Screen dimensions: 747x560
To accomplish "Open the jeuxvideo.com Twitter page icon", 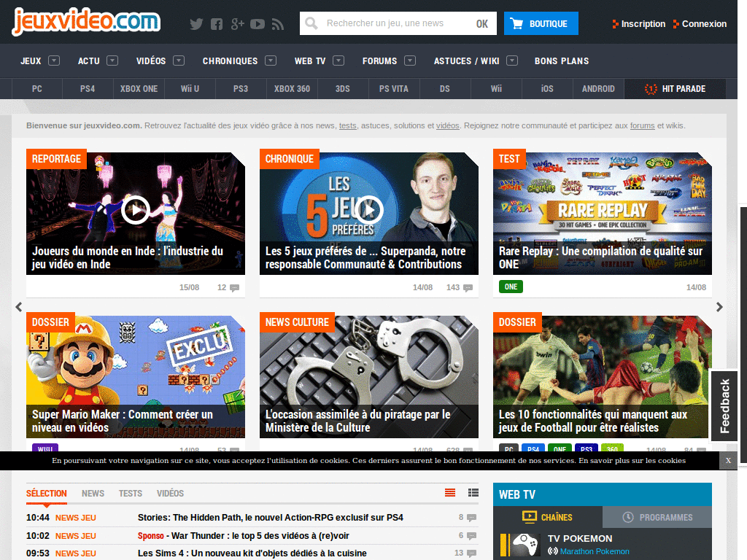I will (x=196, y=24).
